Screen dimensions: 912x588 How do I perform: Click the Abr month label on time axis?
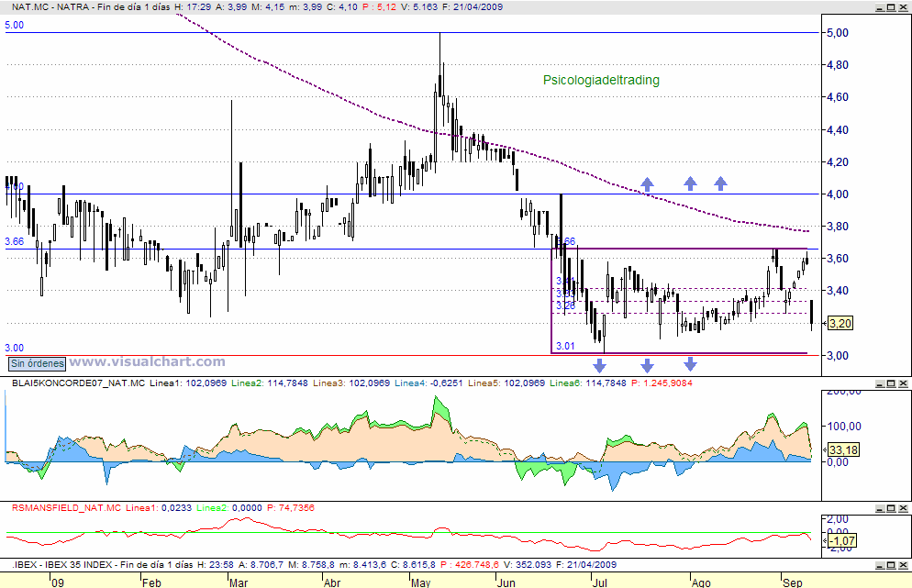(x=331, y=582)
